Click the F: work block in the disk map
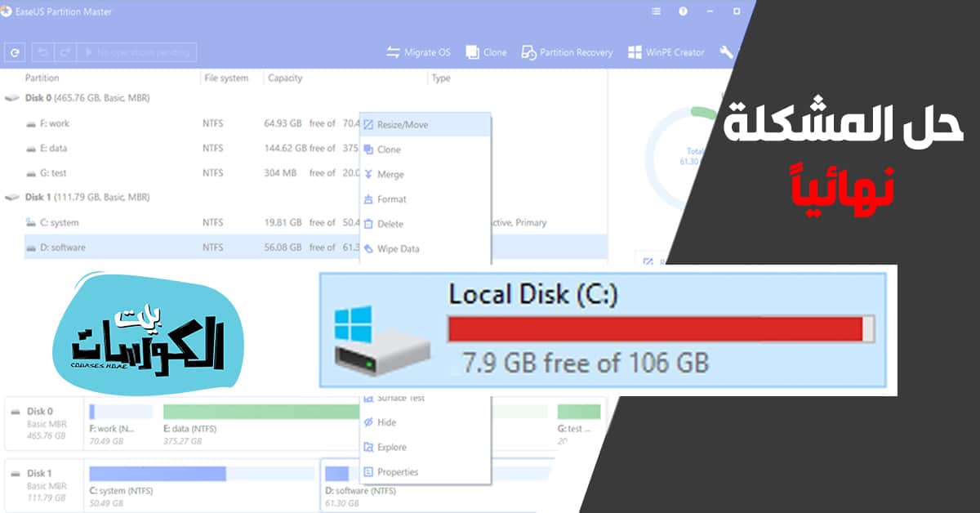980x513 pixels. pos(121,423)
